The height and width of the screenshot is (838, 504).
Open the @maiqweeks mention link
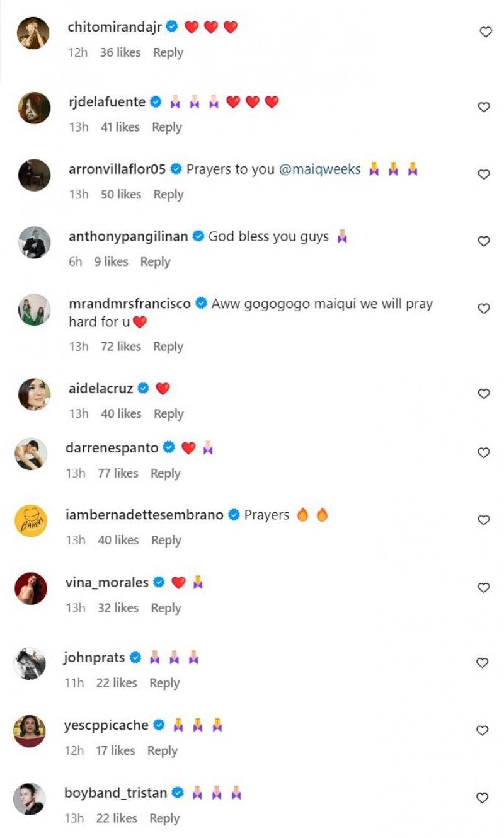coord(320,169)
